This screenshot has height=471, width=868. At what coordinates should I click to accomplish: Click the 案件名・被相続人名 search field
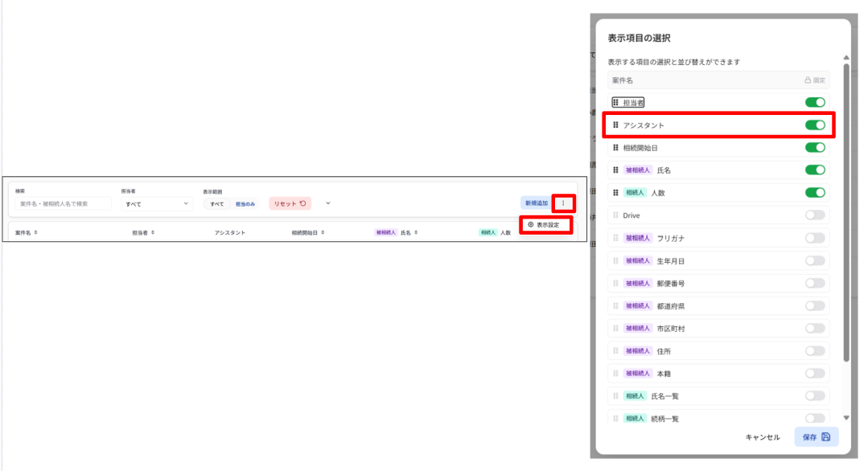pos(63,204)
